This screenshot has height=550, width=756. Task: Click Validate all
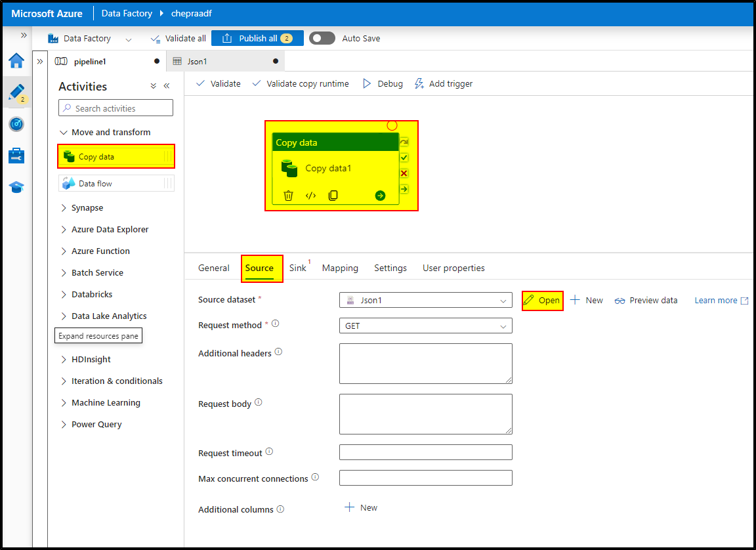[178, 39]
